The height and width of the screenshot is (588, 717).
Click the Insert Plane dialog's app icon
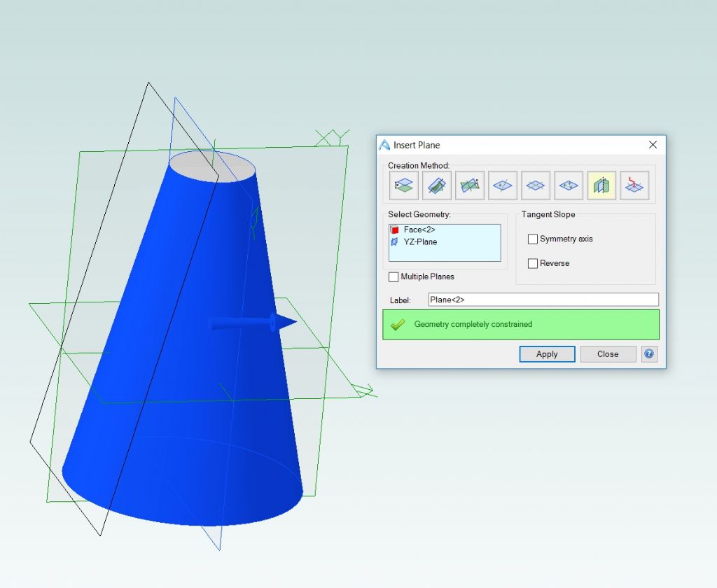(x=384, y=145)
